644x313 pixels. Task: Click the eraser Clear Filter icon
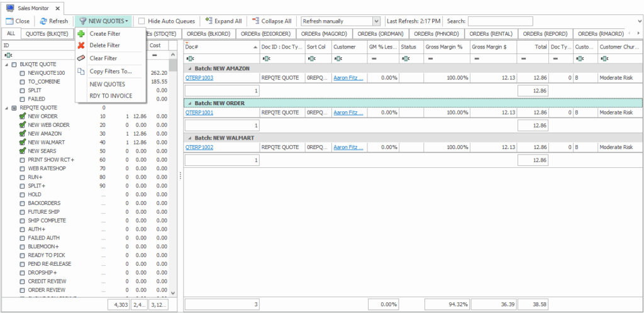coord(81,58)
